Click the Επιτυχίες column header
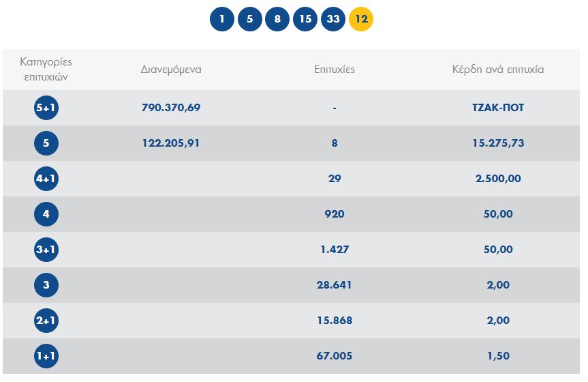 click(335, 70)
